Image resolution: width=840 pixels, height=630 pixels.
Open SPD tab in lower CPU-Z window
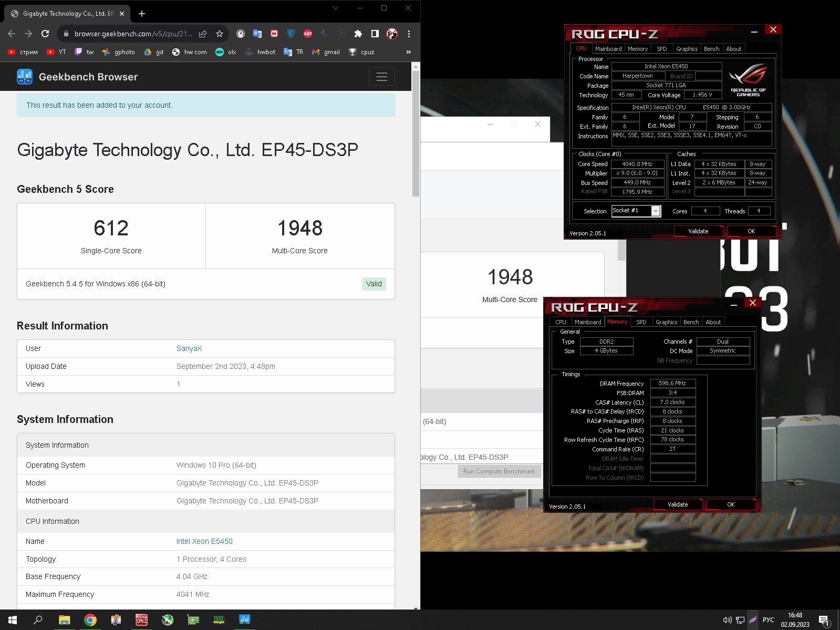(641, 322)
